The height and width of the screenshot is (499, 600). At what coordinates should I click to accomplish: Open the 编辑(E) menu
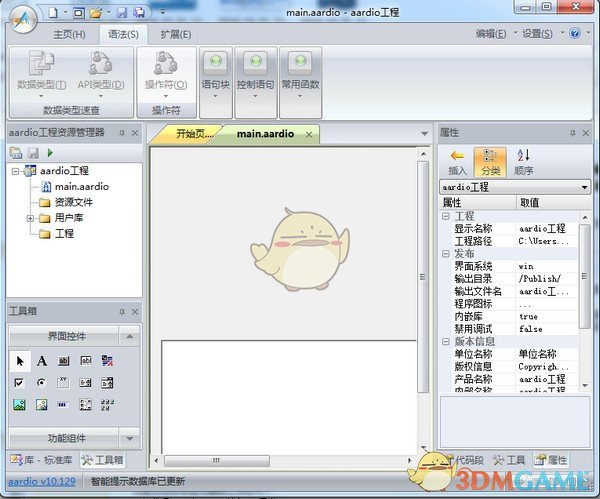coord(491,34)
